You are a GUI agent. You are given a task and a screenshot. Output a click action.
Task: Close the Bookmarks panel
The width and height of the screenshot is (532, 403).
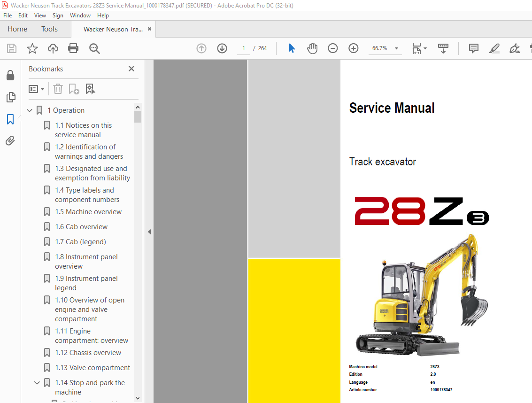(x=131, y=69)
